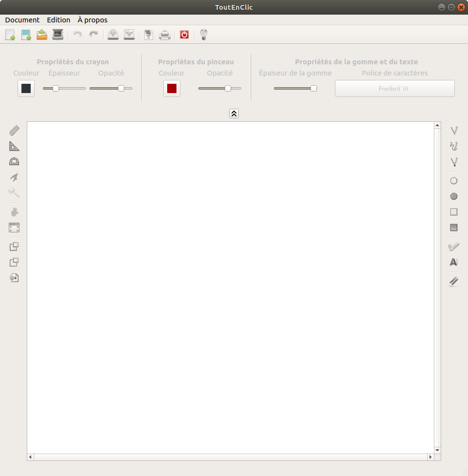Viewport: 468px width, 476px height.
Task: Click the pencil Épaisseur slider
Action: pyautogui.click(x=64, y=89)
